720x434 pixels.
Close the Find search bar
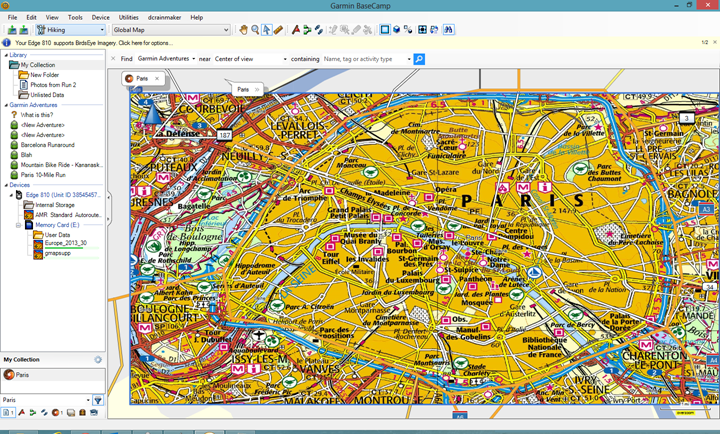click(x=113, y=59)
